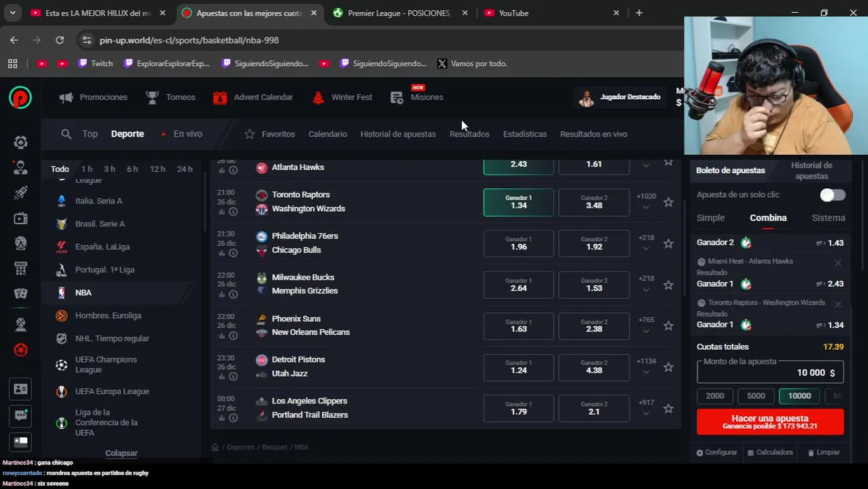Select the 1 h time filter
The width and height of the screenshot is (868, 489).
click(87, 169)
